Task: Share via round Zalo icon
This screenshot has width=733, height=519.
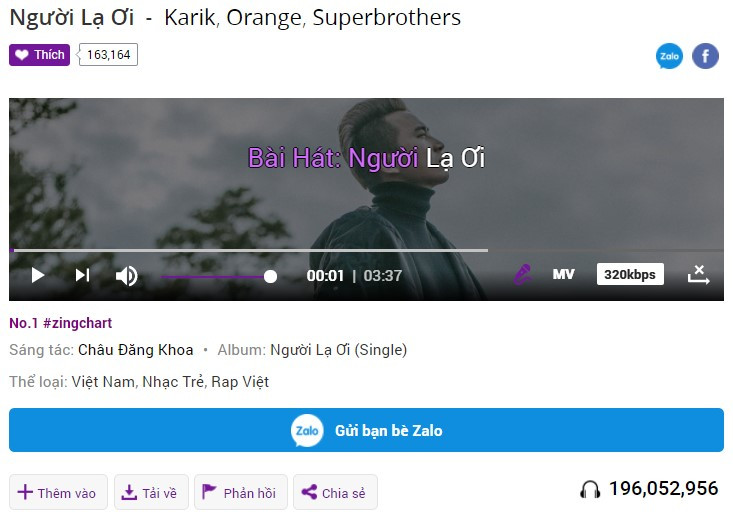Action: [669, 56]
